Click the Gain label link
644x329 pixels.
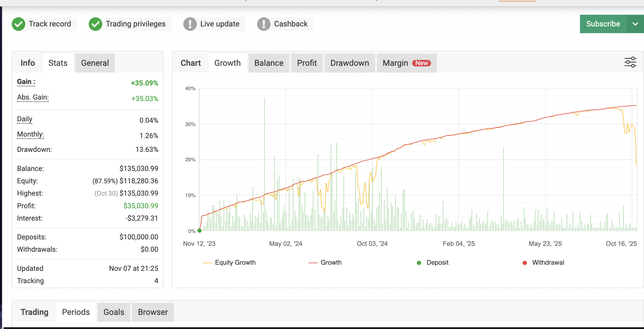26,82
